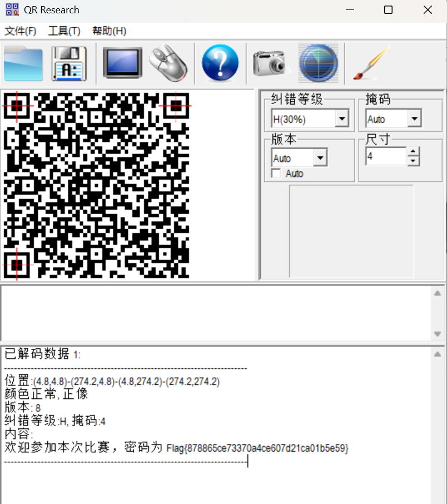Toggle the Auto checkbox under 版本
The height and width of the screenshot is (504, 447).
(x=276, y=174)
